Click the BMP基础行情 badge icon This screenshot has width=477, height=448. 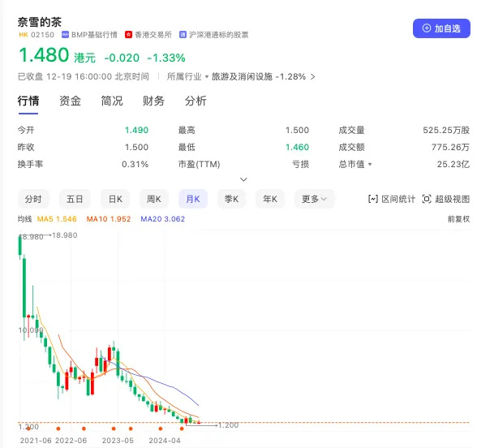pos(65,35)
